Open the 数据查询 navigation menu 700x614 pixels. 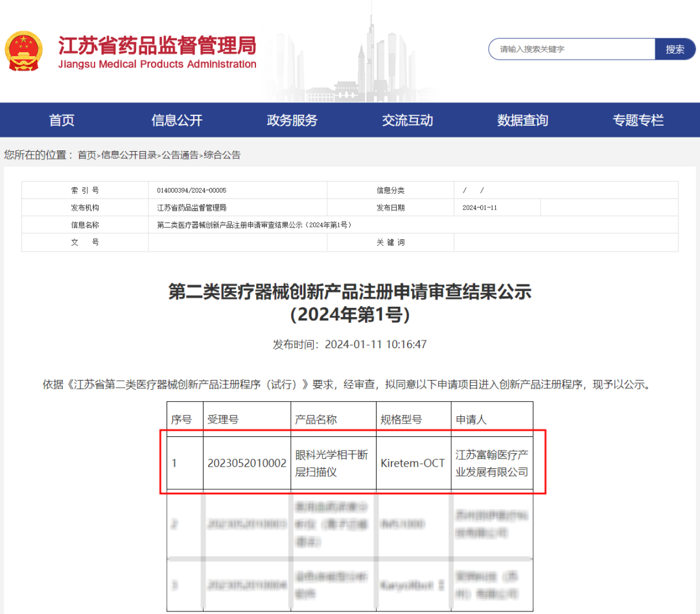[522, 119]
